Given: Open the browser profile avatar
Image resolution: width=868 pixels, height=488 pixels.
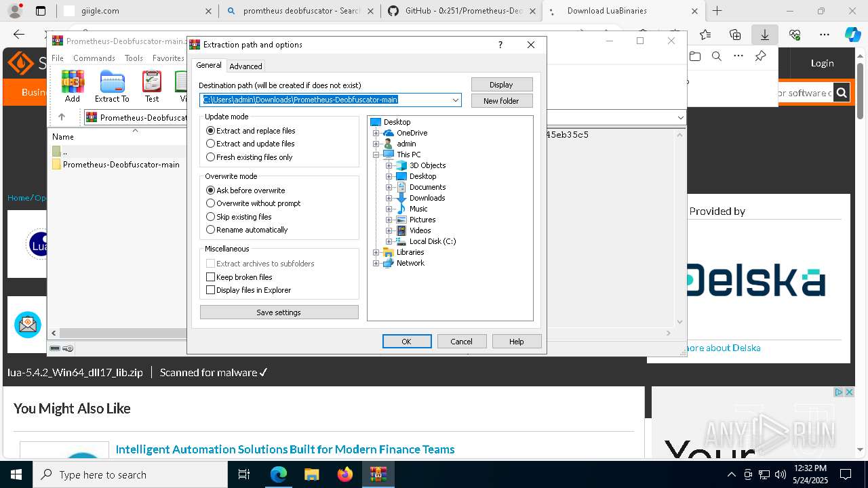Looking at the screenshot, I should point(15,11).
